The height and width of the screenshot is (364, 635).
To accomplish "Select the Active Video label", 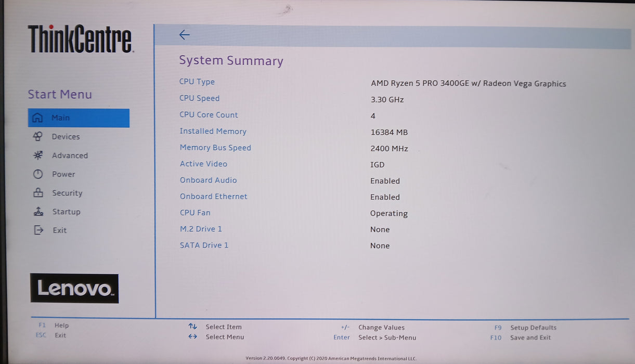I will 203,164.
